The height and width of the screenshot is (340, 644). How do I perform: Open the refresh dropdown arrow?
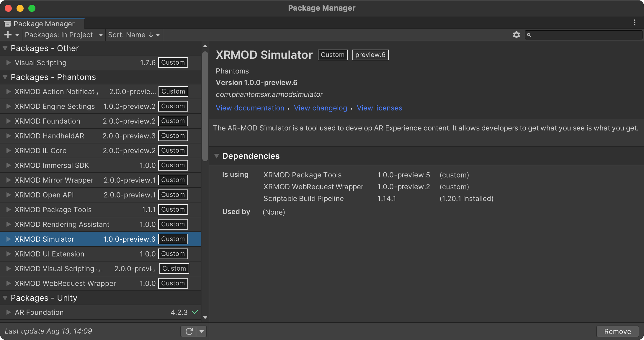pos(202,331)
